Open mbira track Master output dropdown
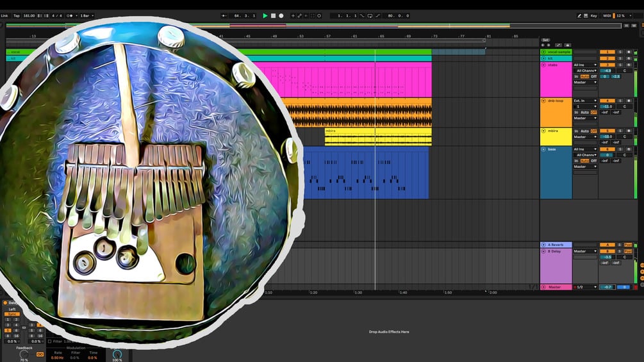This screenshot has height=362, width=644. (x=585, y=136)
